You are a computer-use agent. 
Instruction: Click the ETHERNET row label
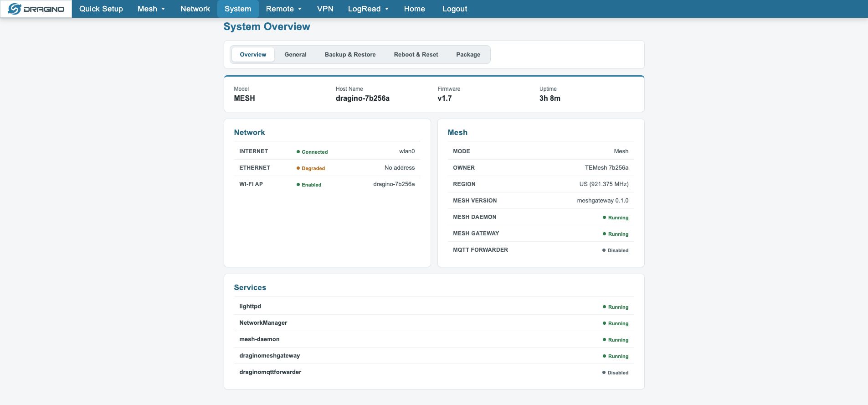point(255,168)
